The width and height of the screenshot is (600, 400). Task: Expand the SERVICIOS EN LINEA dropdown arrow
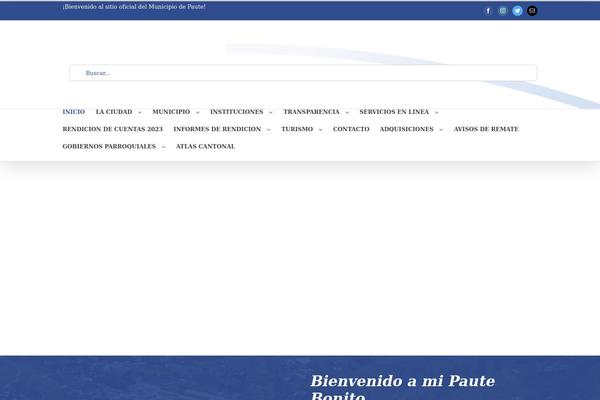pyautogui.click(x=437, y=113)
